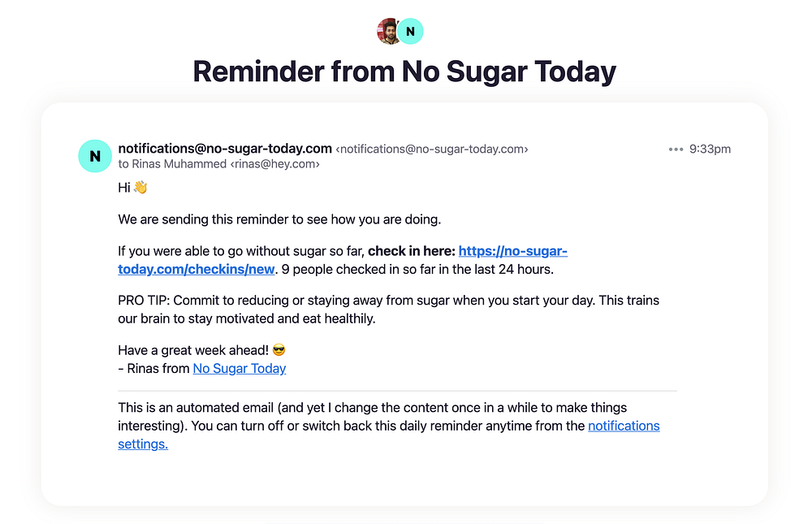Click the teal N avatar beside the photo

tap(411, 32)
